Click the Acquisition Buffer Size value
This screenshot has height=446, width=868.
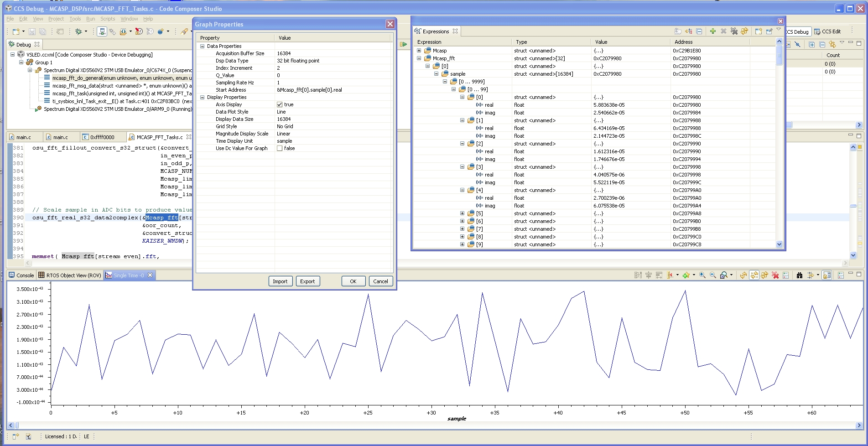coord(333,53)
